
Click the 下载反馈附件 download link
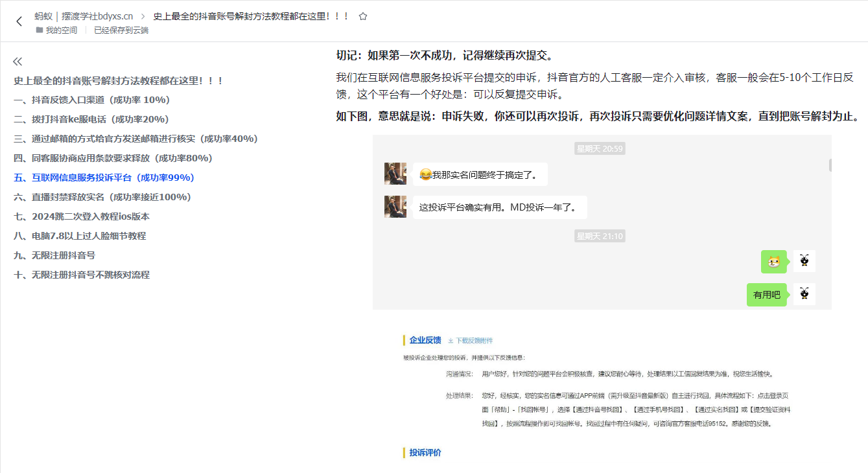click(471, 340)
